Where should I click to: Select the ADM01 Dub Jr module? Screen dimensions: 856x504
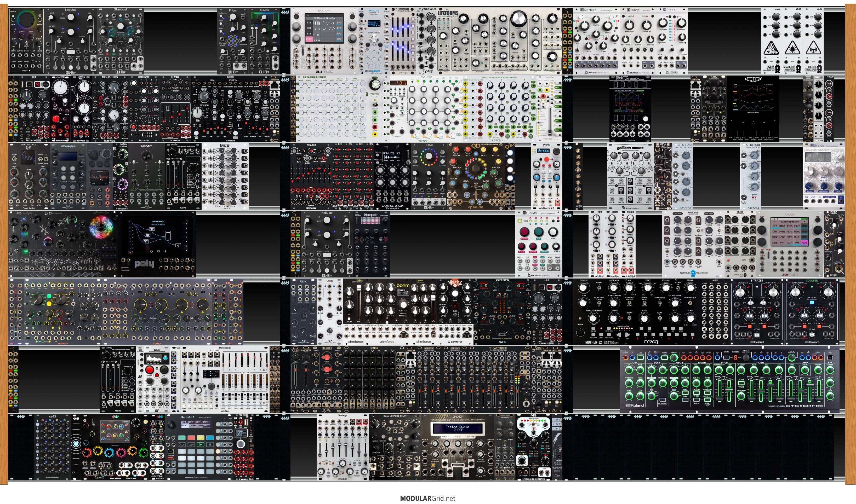click(x=771, y=41)
